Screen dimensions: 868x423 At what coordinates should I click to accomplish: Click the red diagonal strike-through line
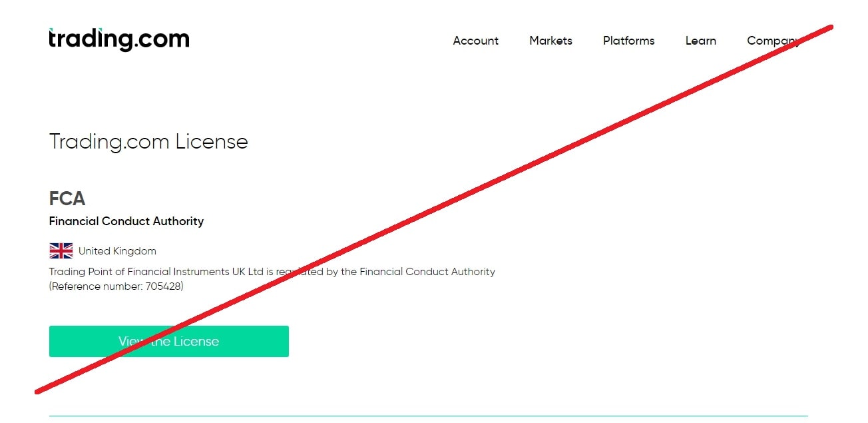point(433,209)
